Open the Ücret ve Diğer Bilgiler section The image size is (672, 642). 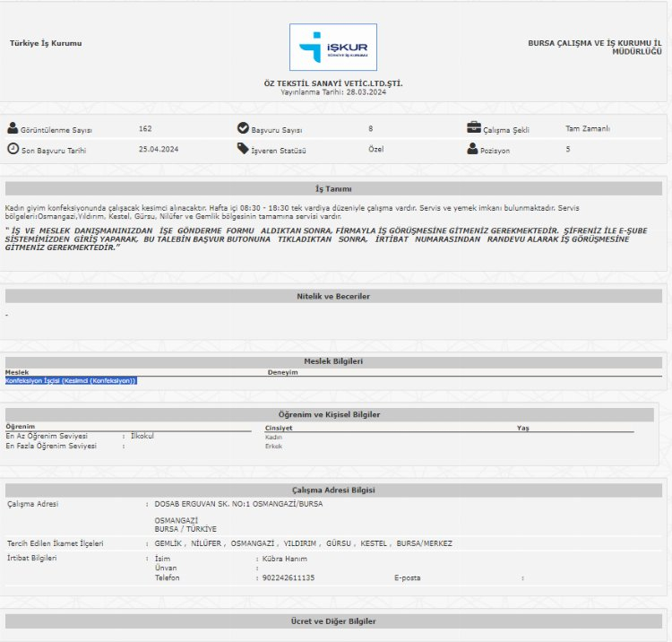(333, 621)
